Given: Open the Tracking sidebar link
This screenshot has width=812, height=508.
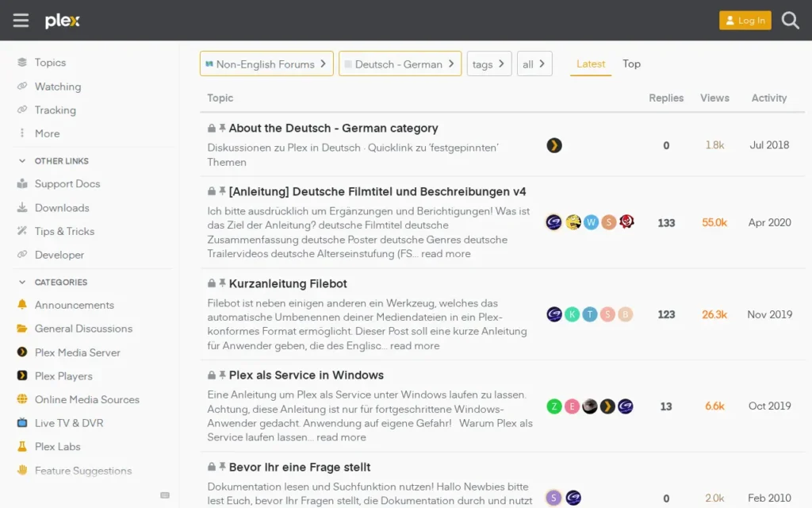Looking at the screenshot, I should [55, 110].
